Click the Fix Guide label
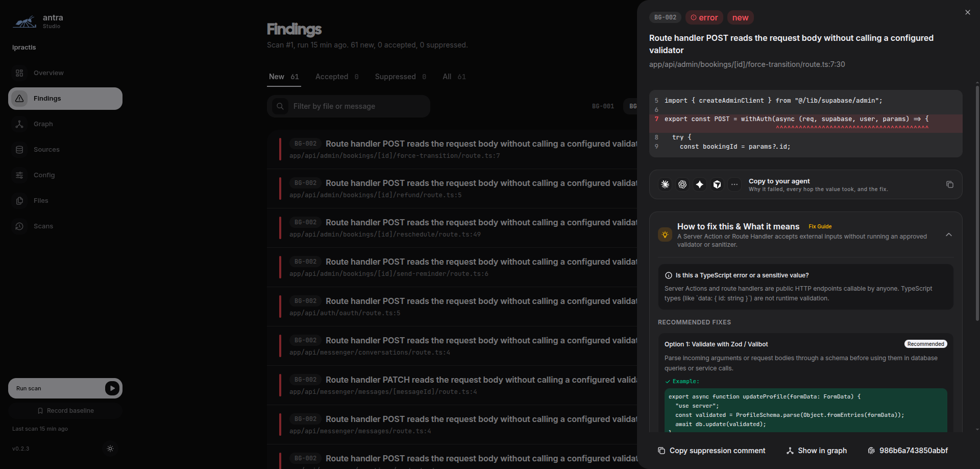Viewport: 980px width, 469px height. pos(820,227)
